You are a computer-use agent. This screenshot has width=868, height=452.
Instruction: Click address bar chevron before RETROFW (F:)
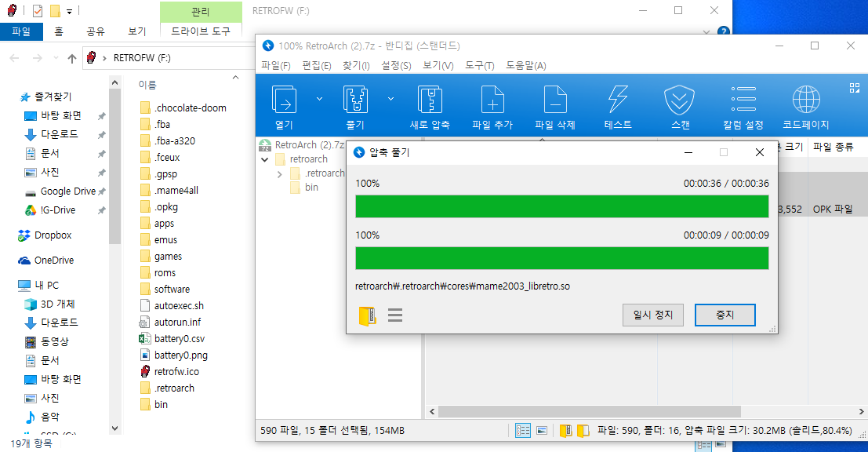point(104,58)
